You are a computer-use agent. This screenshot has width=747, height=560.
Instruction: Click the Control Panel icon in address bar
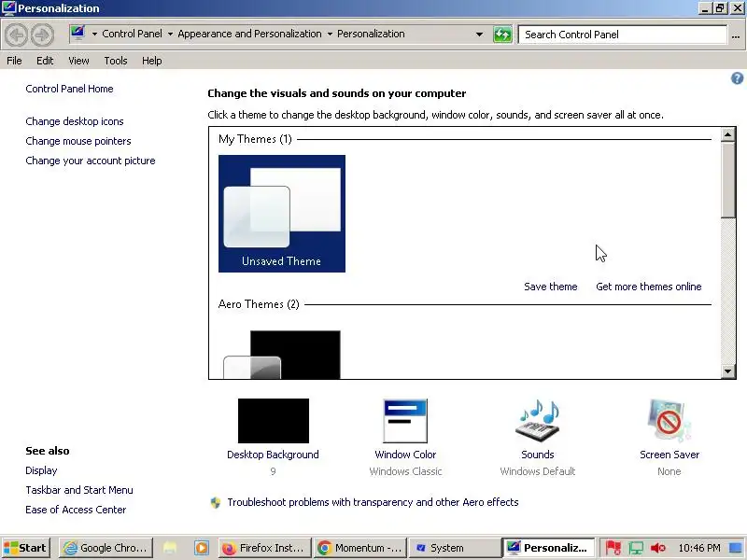78,34
